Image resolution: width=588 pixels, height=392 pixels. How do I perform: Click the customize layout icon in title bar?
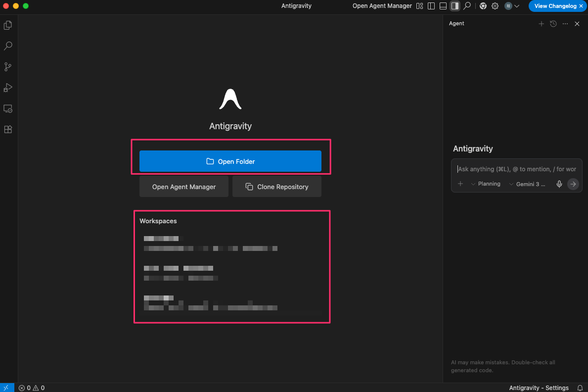[x=420, y=6]
